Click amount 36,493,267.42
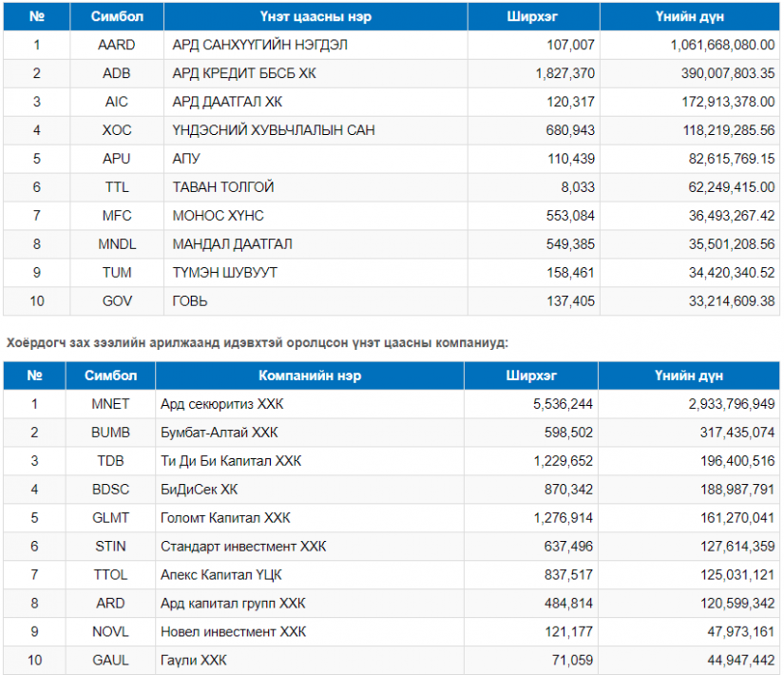784x675 pixels. tap(732, 216)
